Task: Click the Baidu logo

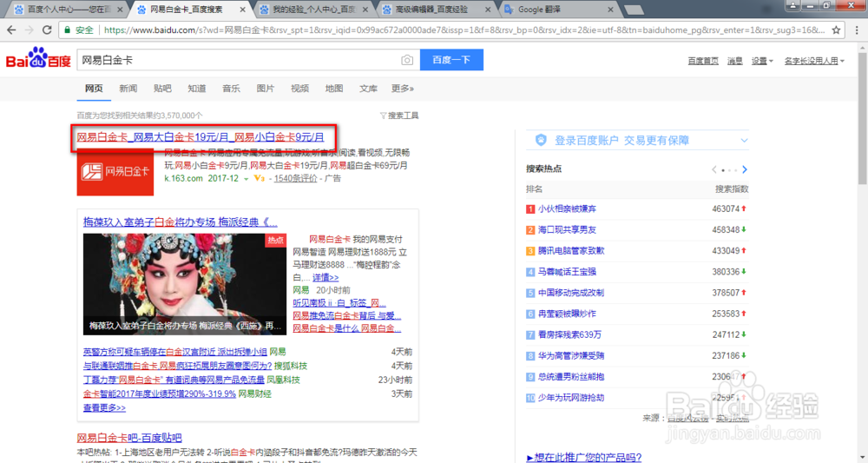Action: pyautogui.click(x=38, y=58)
